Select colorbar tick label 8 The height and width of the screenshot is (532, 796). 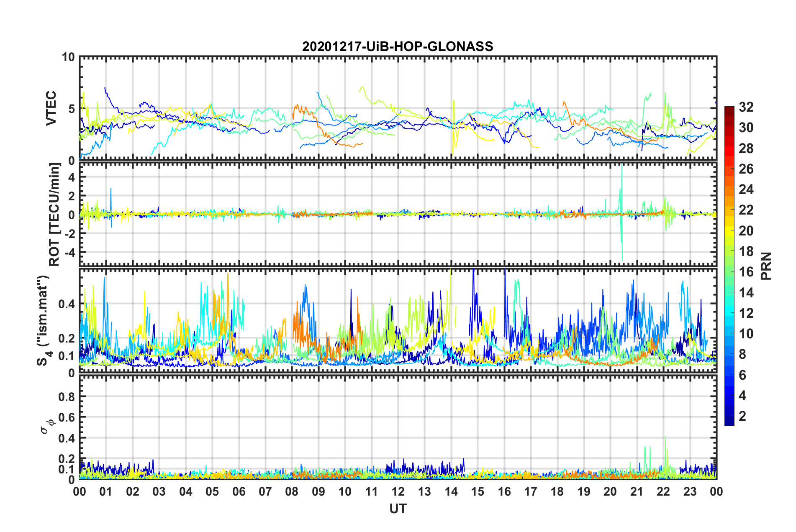pyautogui.click(x=742, y=354)
